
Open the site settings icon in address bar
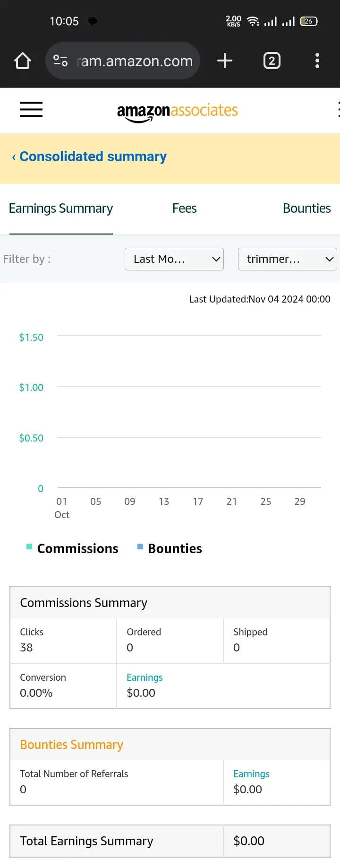tap(60, 61)
